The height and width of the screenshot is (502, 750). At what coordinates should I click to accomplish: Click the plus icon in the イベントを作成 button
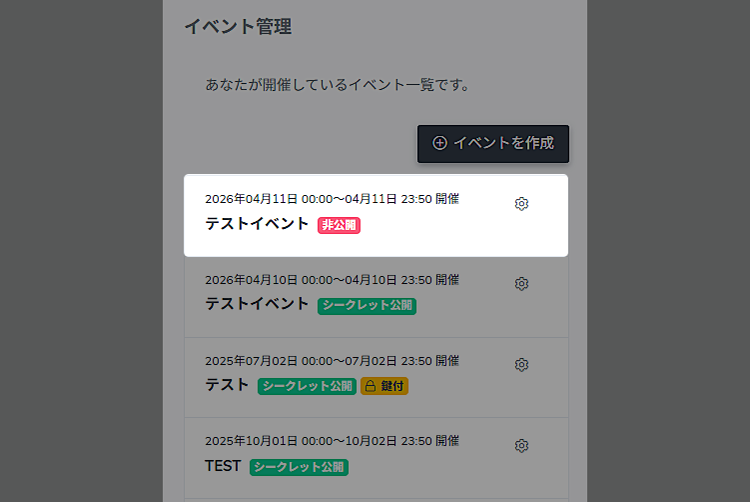tap(440, 143)
